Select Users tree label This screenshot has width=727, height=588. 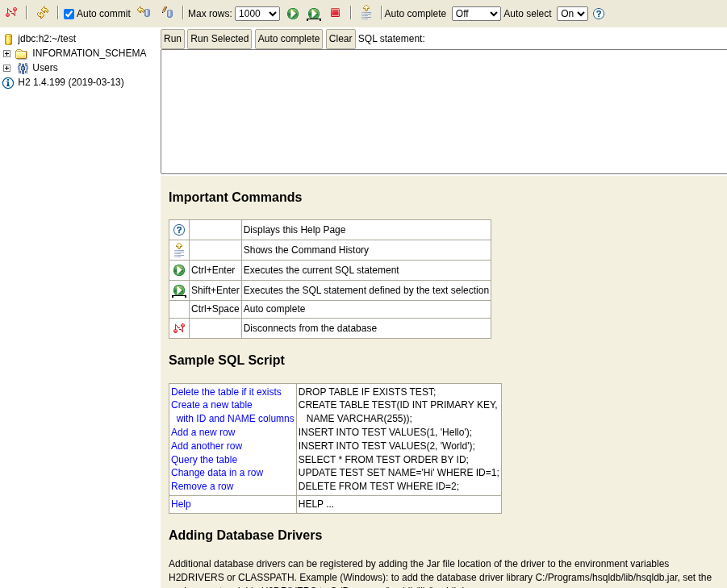[45, 68]
